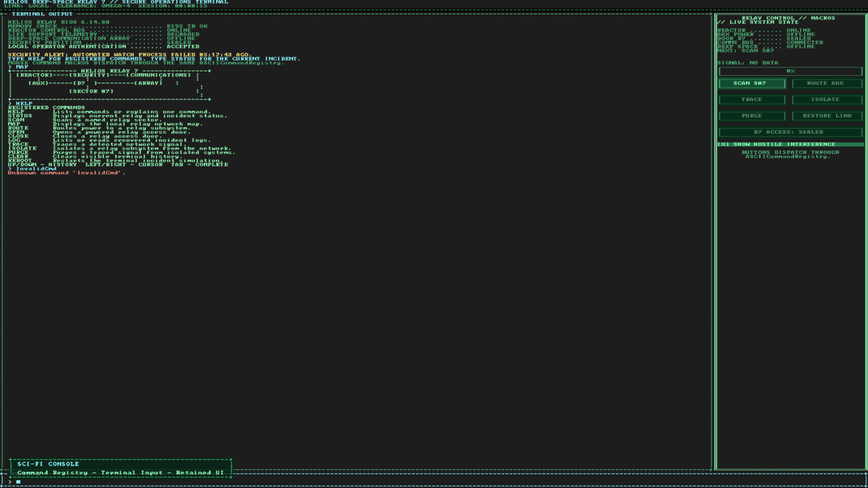Image resolution: width=868 pixels, height=488 pixels.
Task: Click the "Unknown command 'InvalidCmd'" error line
Action: point(67,173)
